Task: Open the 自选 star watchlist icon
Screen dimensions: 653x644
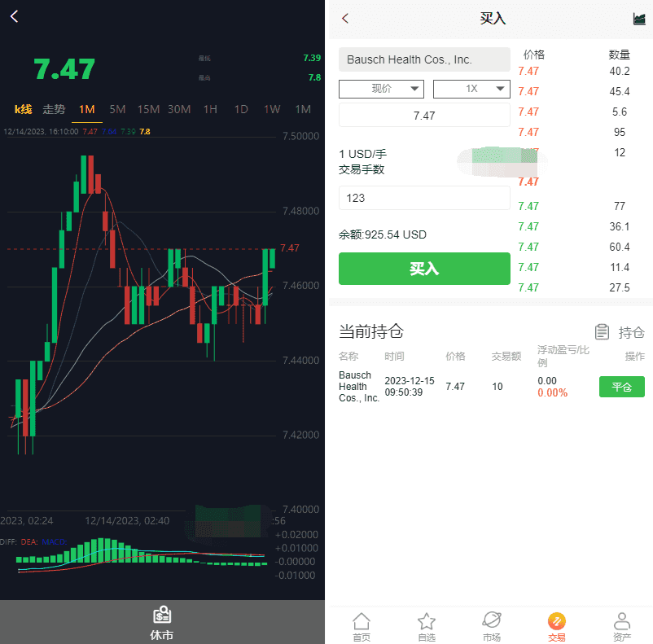Action: 426,622
